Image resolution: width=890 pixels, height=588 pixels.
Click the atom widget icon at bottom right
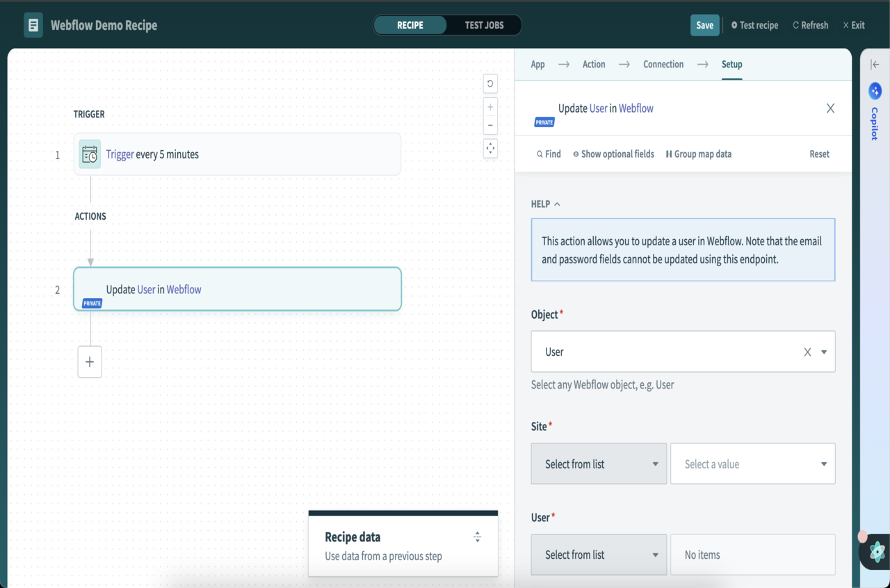[x=877, y=552]
